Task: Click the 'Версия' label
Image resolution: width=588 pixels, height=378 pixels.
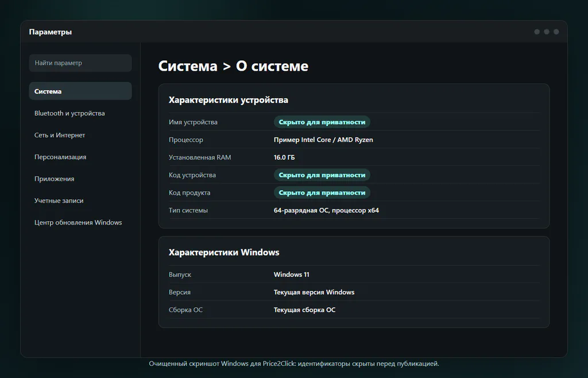Action: point(180,292)
